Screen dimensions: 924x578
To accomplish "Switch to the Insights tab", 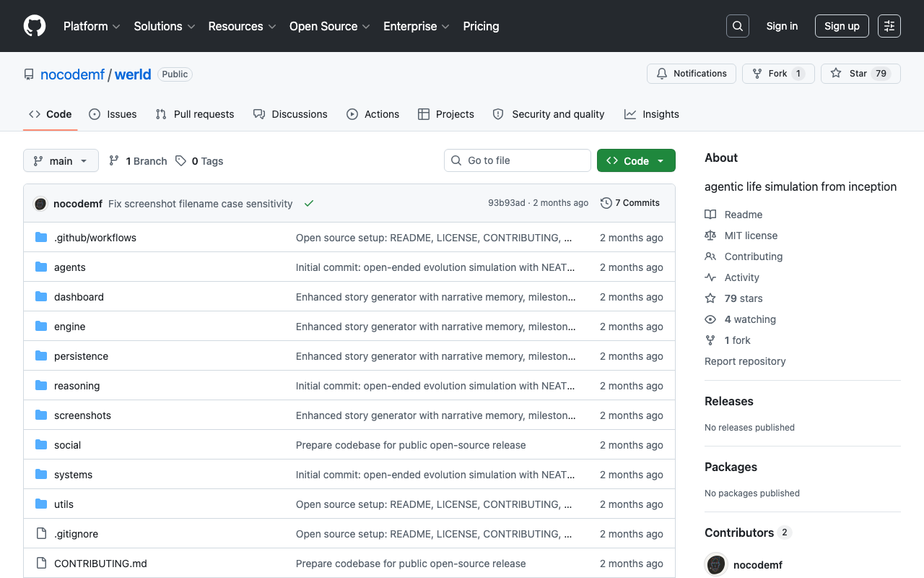I will [652, 114].
